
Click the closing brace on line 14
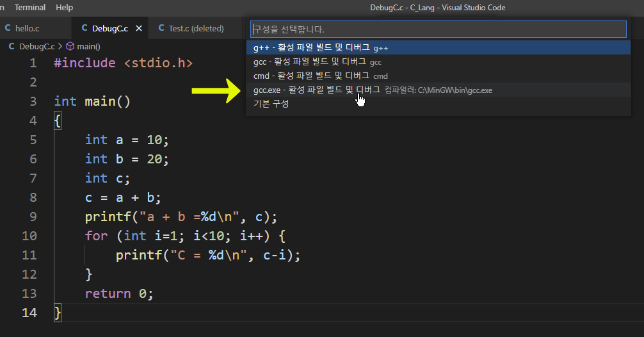click(x=58, y=313)
